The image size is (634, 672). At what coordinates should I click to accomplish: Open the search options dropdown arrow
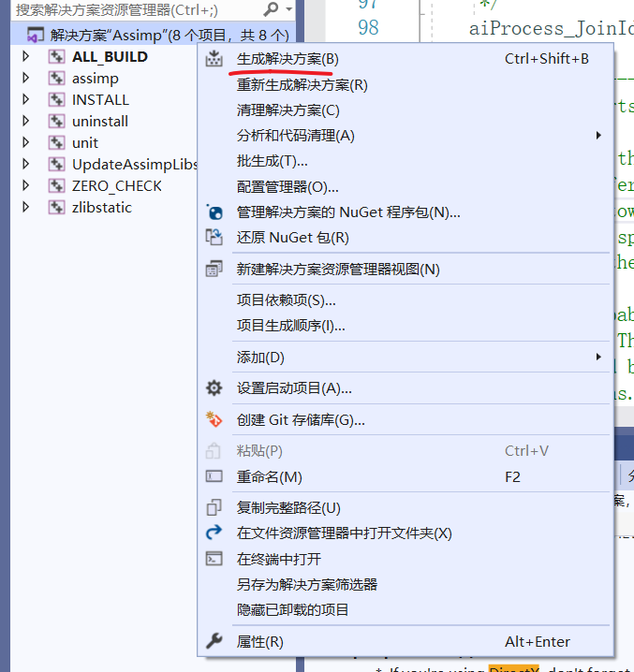pyautogui.click(x=288, y=9)
